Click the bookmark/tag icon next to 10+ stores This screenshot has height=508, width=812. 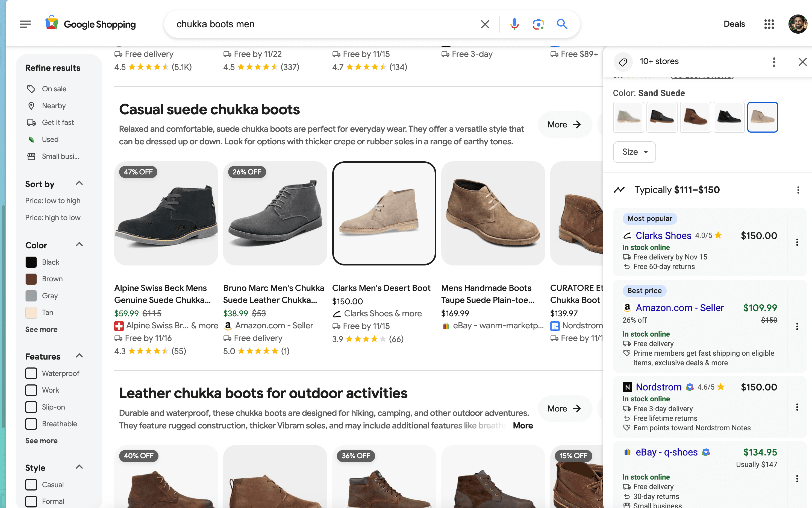click(x=623, y=62)
